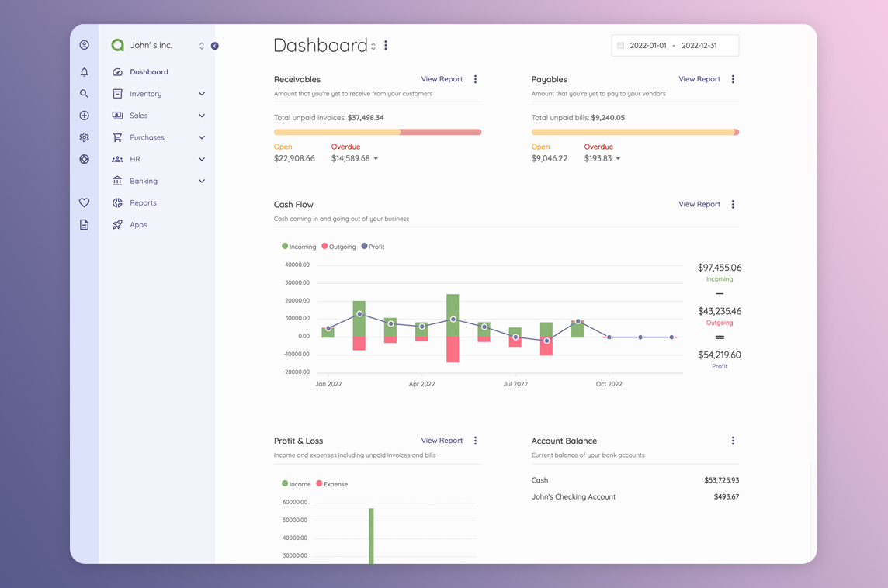Launch Apps using the rocket icon
This screenshot has width=888, height=588.
click(116, 224)
